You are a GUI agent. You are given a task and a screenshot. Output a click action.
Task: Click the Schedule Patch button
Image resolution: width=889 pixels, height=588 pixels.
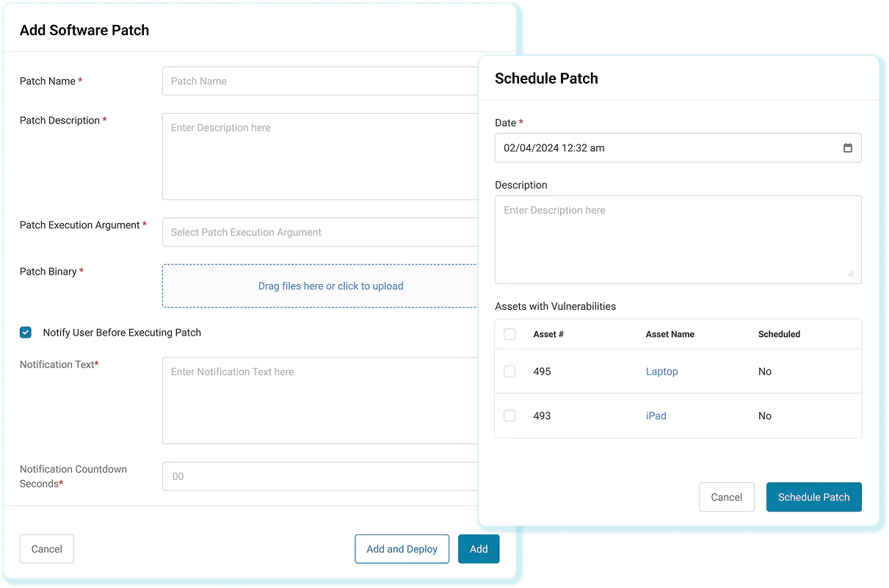[813, 497]
